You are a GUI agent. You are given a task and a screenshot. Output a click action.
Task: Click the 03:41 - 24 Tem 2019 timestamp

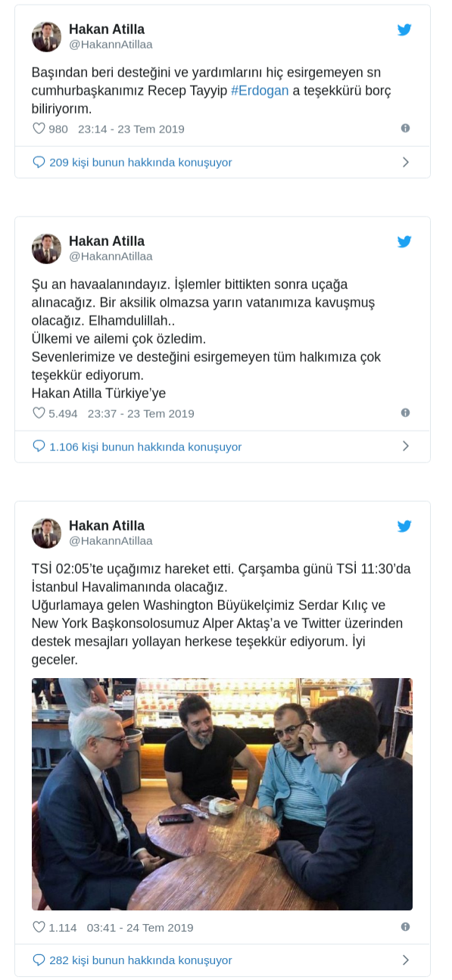pyautogui.click(x=140, y=927)
